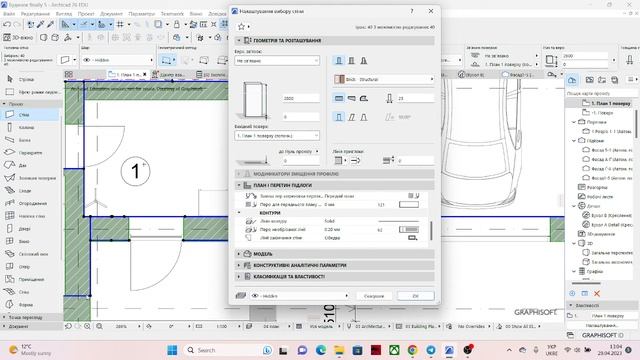Click the Скасувати cancel button
Viewport: 640px width, 360px height.
tap(374, 296)
